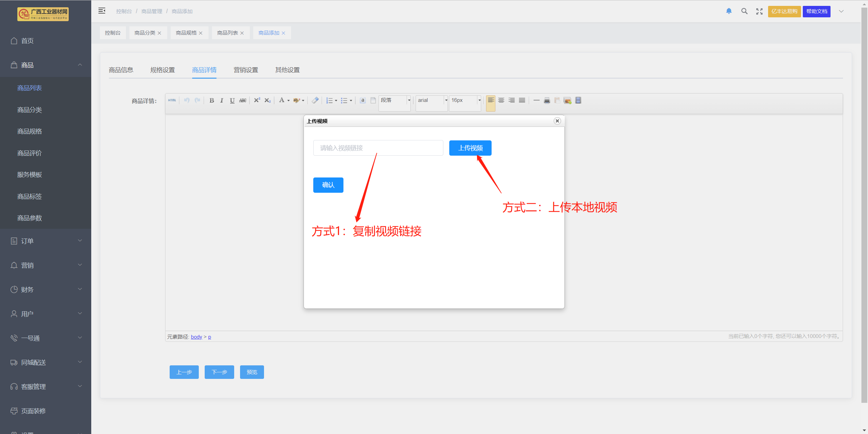This screenshot has width=868, height=434.
Task: Click the search magnifier icon in the header
Action: (x=744, y=11)
